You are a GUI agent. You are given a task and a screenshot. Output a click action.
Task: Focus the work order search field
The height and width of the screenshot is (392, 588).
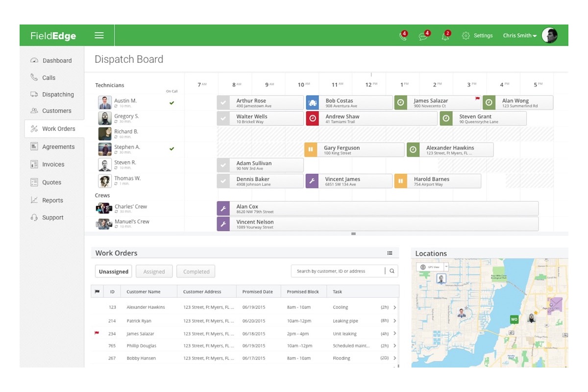338,271
